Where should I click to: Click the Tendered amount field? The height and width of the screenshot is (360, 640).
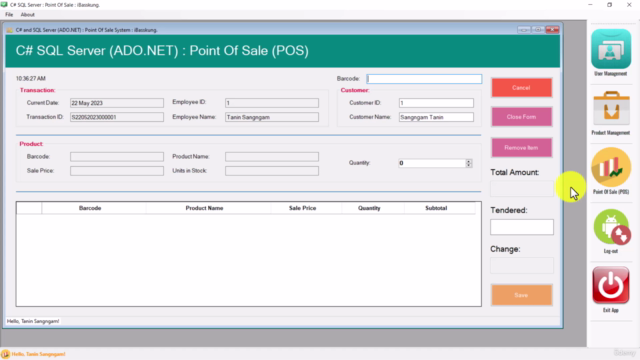[522, 227]
